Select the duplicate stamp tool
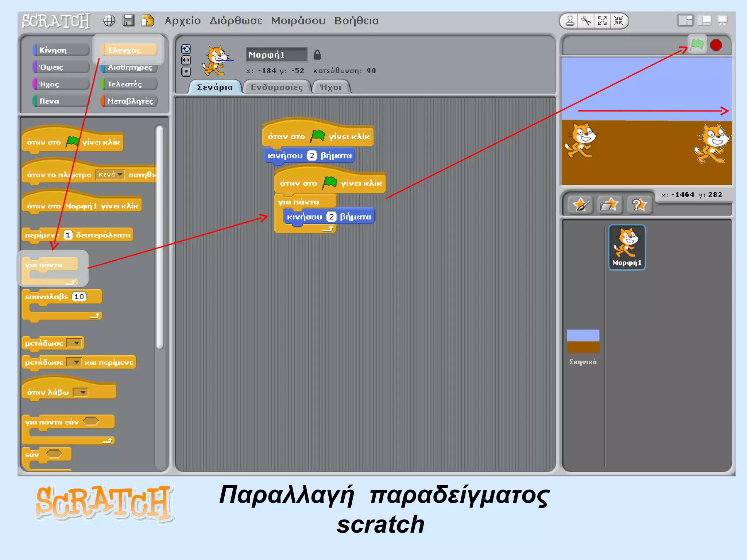The width and height of the screenshot is (747, 560). click(x=570, y=21)
